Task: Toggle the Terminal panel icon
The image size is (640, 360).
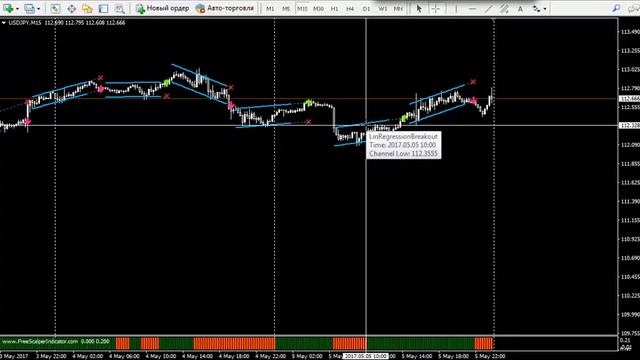Action: point(104,9)
